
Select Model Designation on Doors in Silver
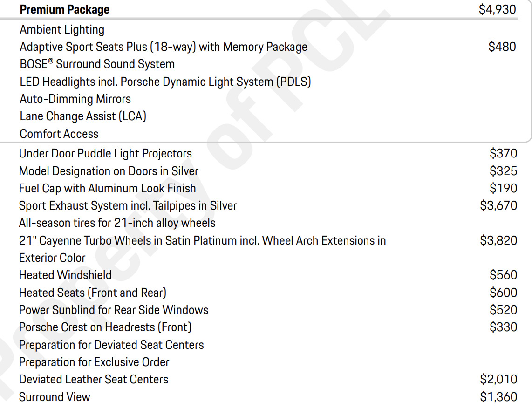tap(109, 171)
